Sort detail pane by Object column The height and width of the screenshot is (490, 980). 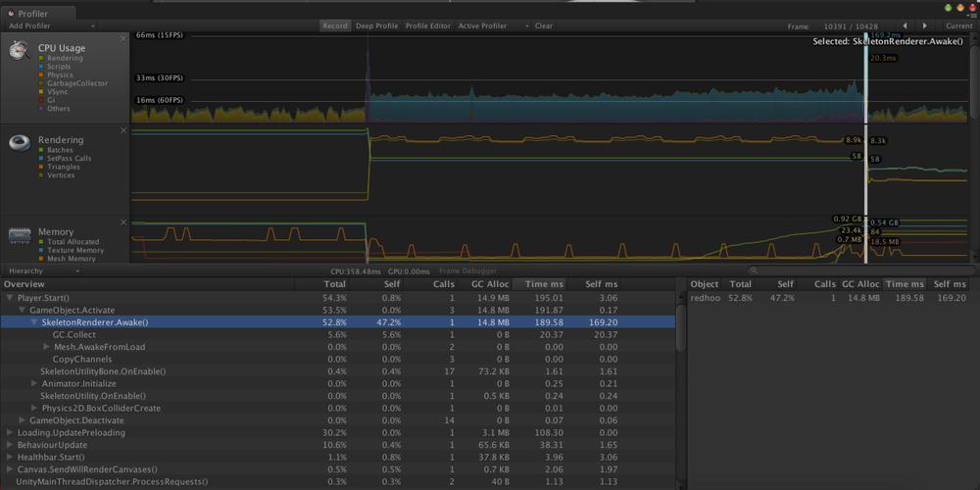click(704, 284)
